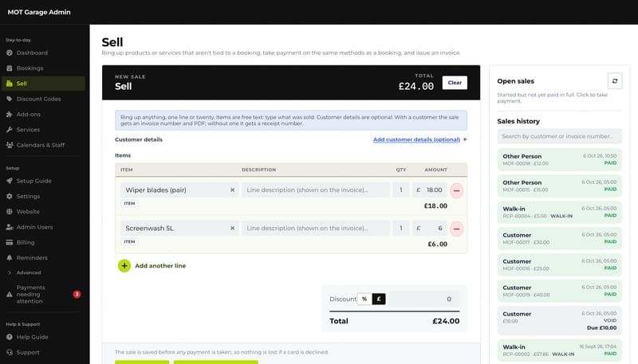Switch discount type to percent
Screen dimensions: 638x364
pos(364,299)
